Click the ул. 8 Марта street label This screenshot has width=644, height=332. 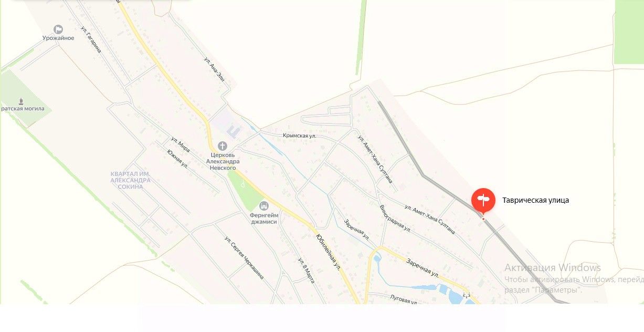(x=306, y=271)
